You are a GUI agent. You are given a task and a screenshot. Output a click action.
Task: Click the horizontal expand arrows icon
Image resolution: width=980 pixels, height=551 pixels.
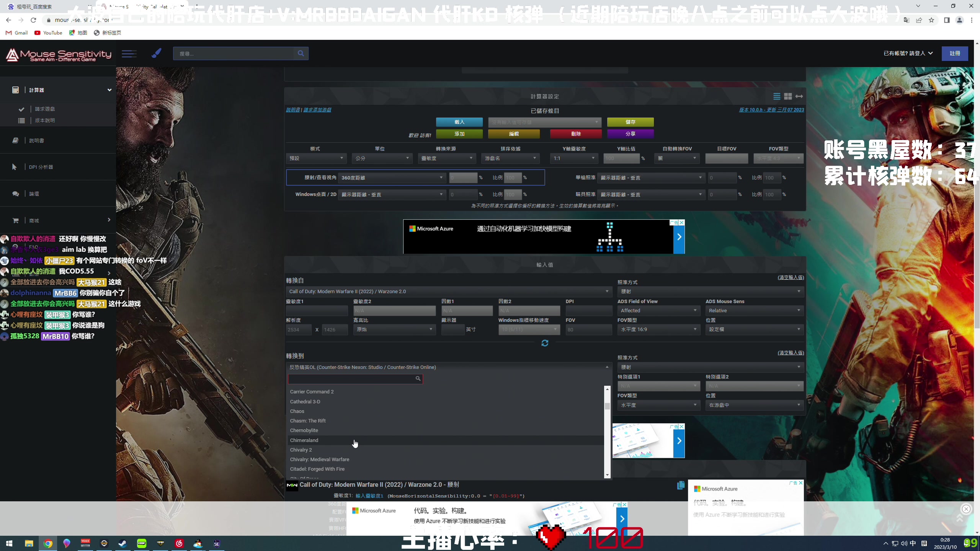(799, 96)
